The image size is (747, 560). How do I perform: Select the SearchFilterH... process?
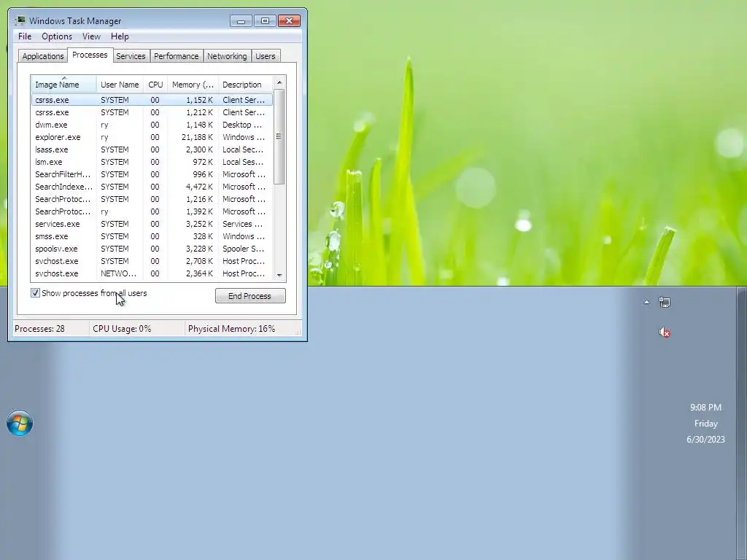point(152,174)
